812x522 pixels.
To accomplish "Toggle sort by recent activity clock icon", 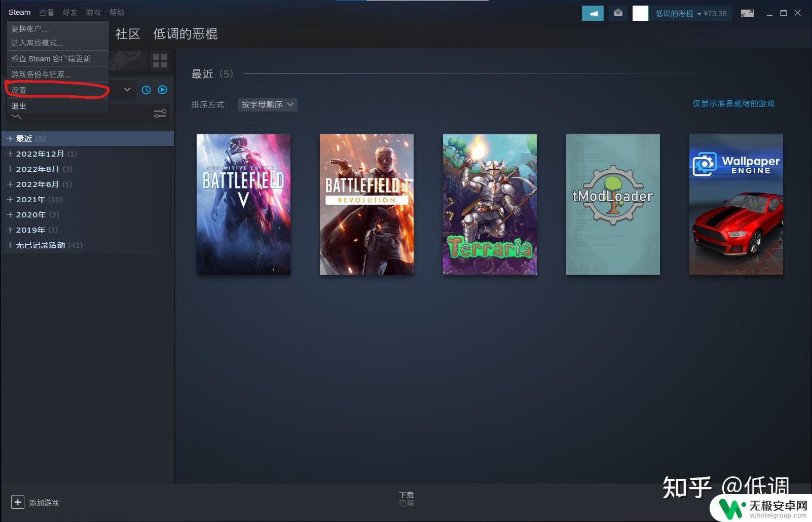I will 146,90.
